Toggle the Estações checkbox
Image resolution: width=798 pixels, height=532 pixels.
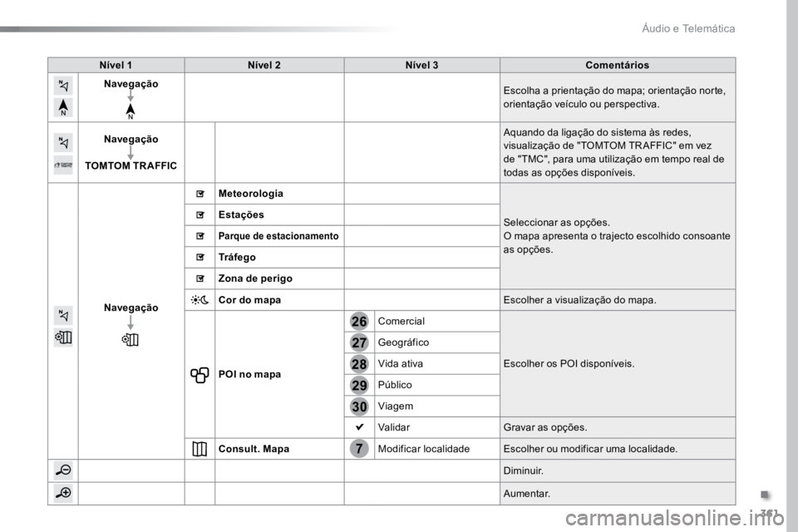point(200,215)
